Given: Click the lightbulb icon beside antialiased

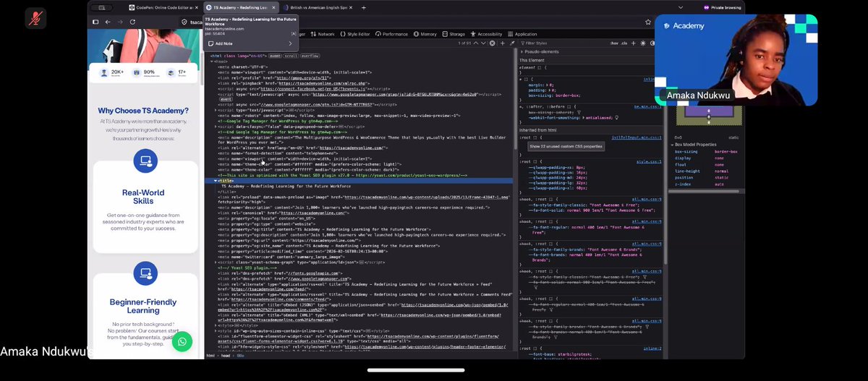Looking at the screenshot, I should [616, 118].
